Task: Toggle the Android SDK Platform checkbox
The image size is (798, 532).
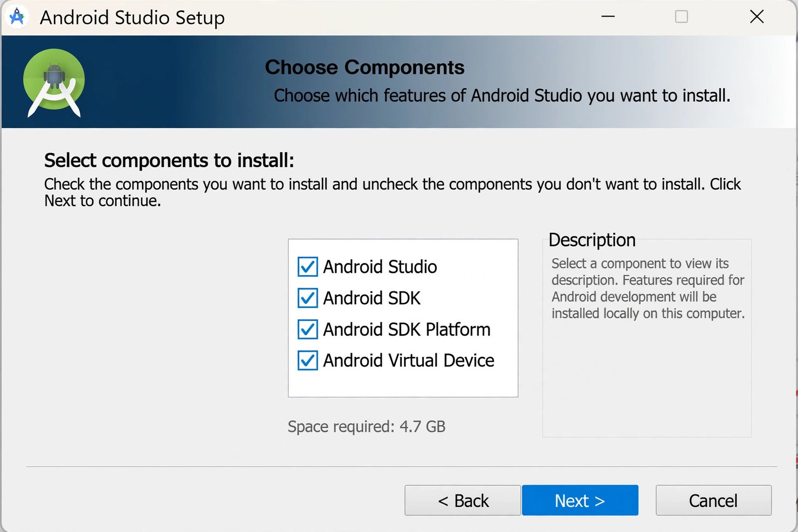Action: [x=307, y=330]
